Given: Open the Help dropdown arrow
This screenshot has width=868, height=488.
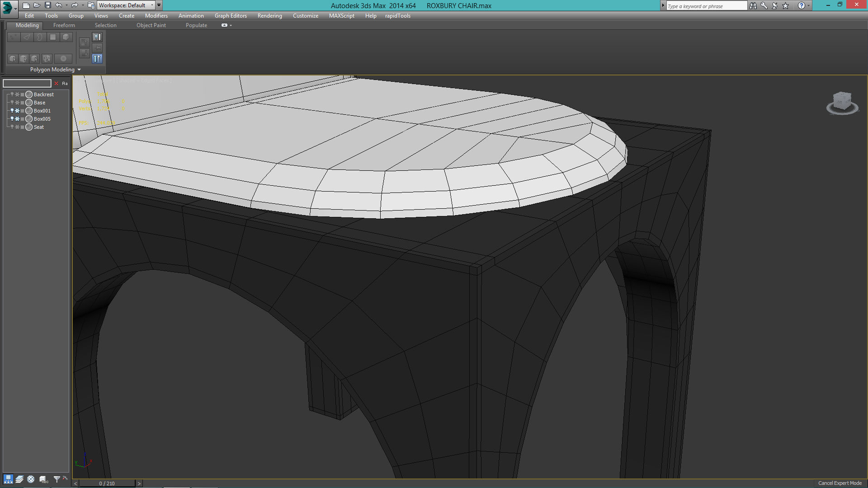Looking at the screenshot, I should pyautogui.click(x=808, y=5).
